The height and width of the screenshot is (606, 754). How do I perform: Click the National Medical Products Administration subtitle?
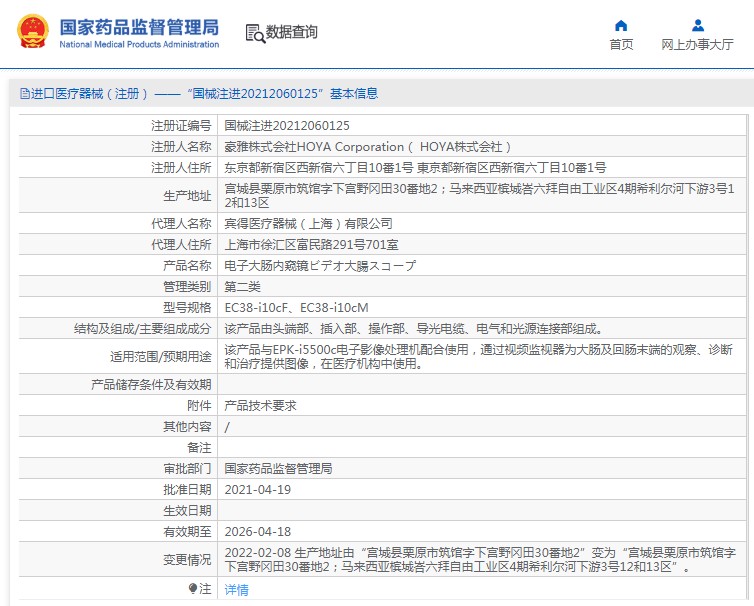pos(138,45)
